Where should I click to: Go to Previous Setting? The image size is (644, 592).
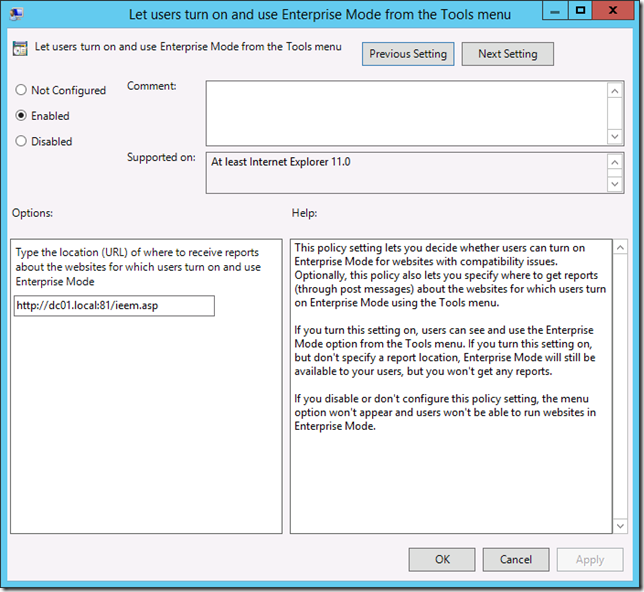[x=408, y=54]
